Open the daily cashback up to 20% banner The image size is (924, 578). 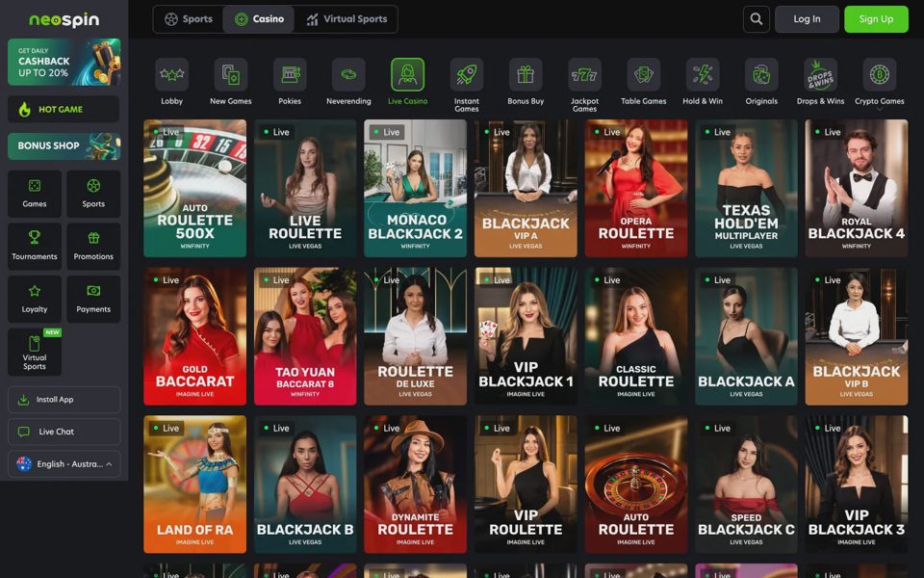point(64,62)
